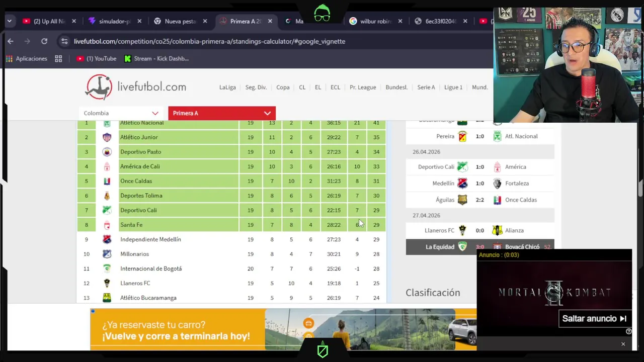Open the YouTube bookmark

(96, 59)
